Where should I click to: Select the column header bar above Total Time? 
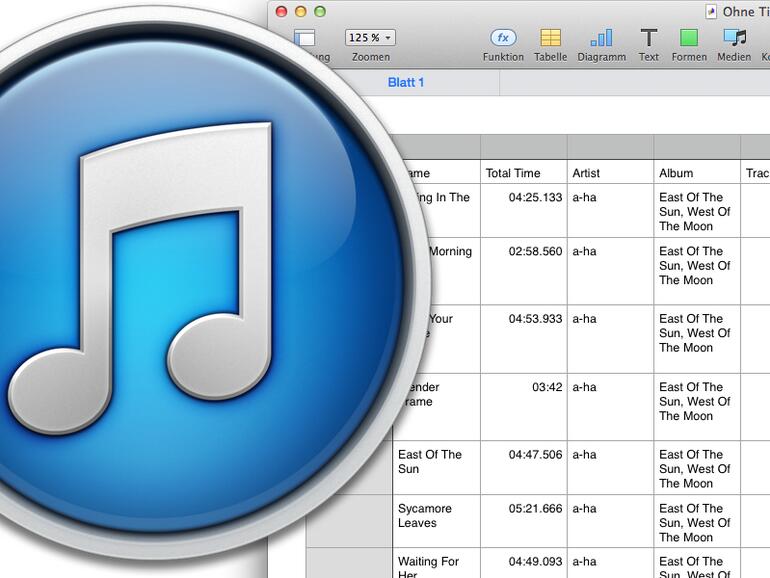click(x=524, y=147)
